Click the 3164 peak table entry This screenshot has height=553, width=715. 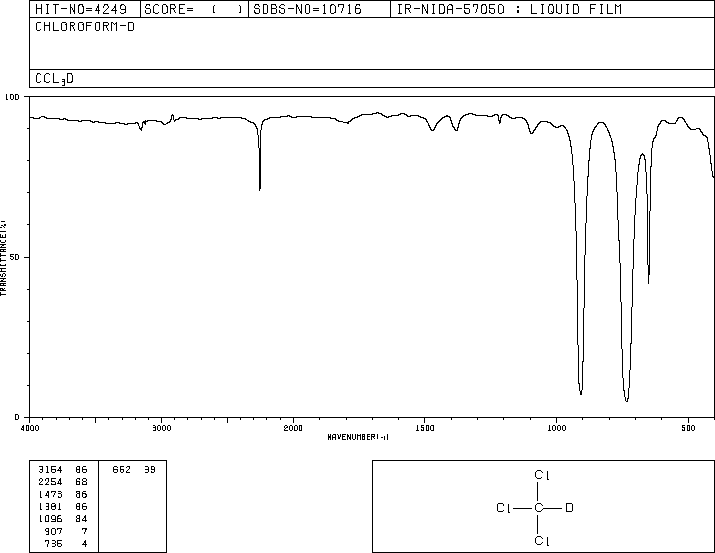click(x=63, y=470)
